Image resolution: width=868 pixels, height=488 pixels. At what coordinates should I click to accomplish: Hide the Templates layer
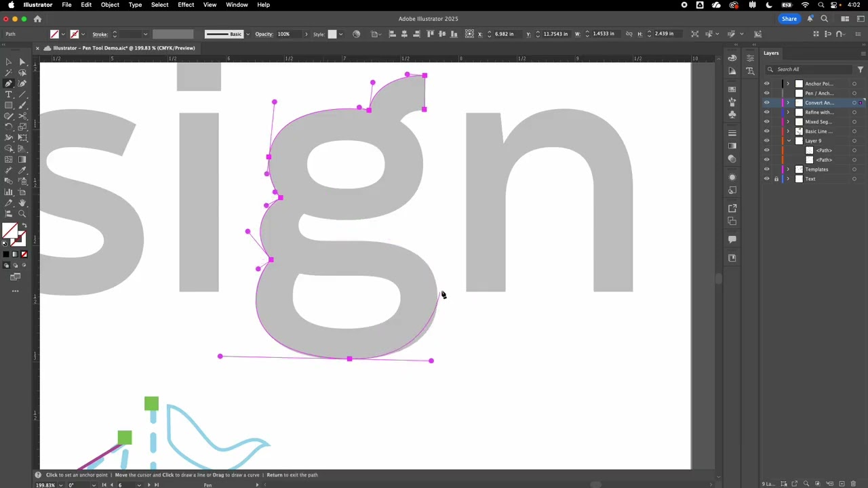point(767,169)
